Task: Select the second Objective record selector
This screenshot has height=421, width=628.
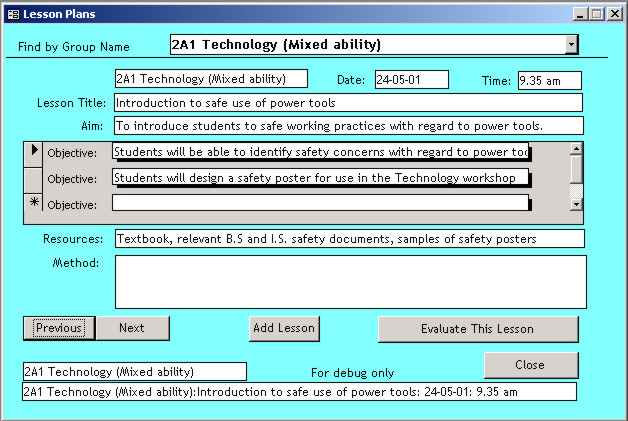Action: [x=33, y=180]
